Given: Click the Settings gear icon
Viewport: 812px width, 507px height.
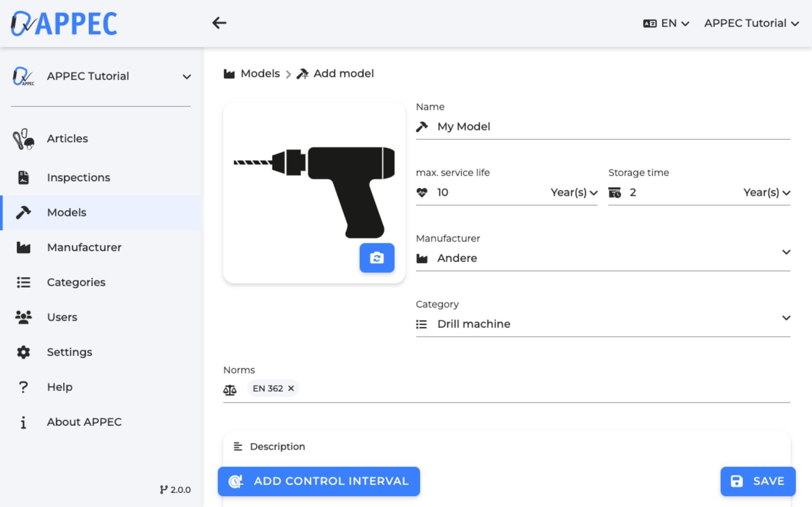Looking at the screenshot, I should (23, 352).
